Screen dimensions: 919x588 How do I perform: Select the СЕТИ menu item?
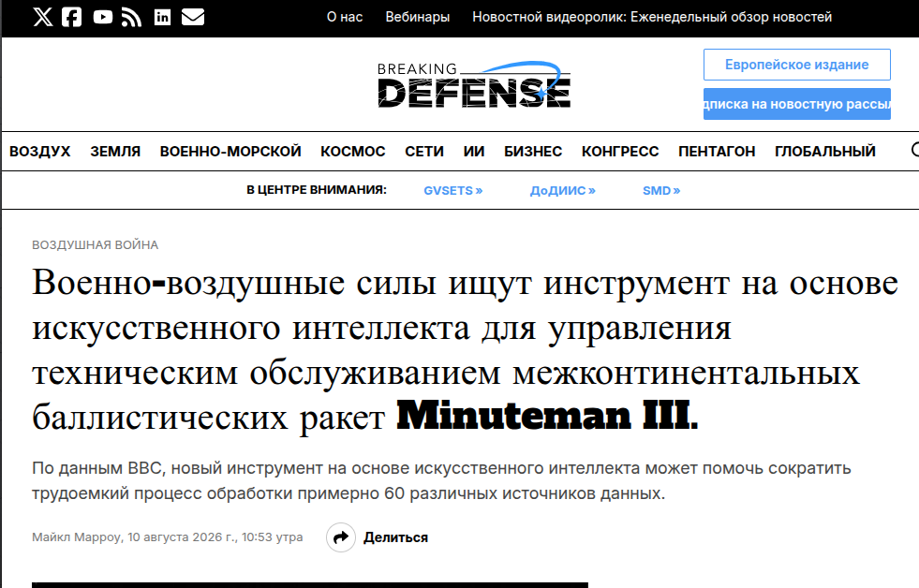[x=424, y=151]
